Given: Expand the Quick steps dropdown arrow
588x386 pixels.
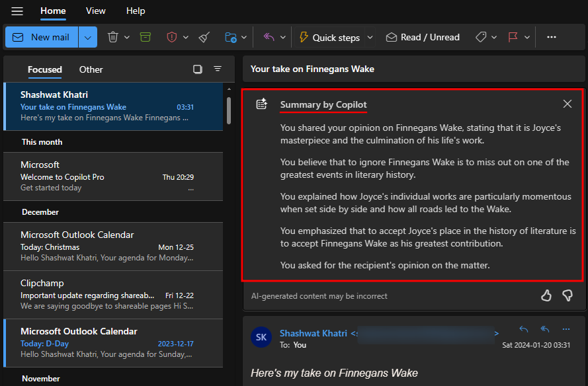Looking at the screenshot, I should click(370, 37).
